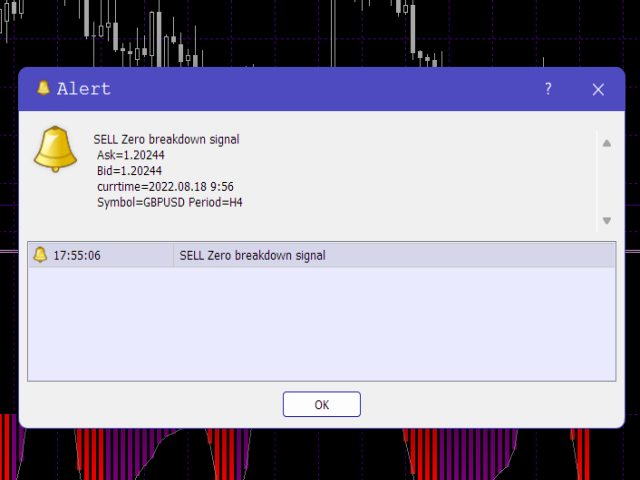The height and width of the screenshot is (480, 640).
Task: Close the Alert dialog with X
Action: point(598,89)
